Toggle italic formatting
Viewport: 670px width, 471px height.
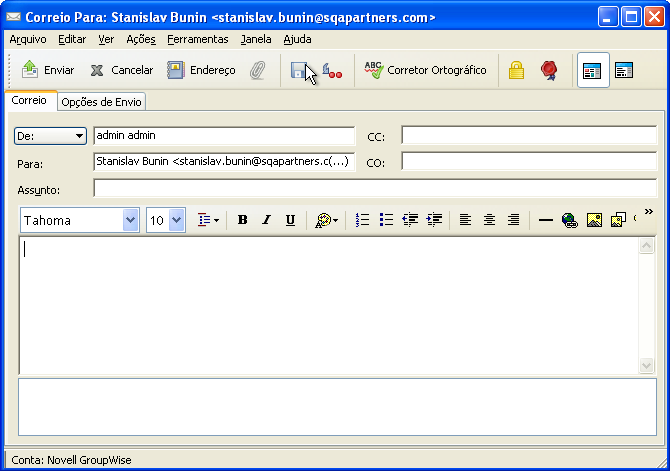[x=266, y=220]
